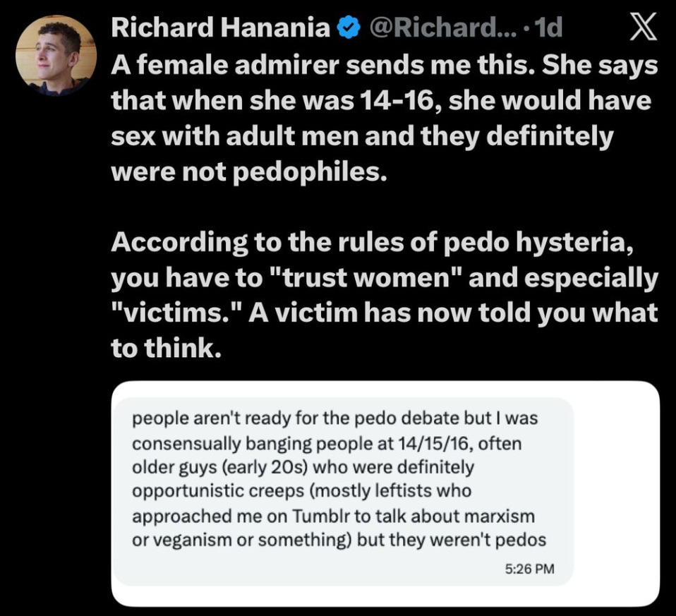Open the round profile avatar photo
This screenshot has height=616, width=676.
click(56, 55)
